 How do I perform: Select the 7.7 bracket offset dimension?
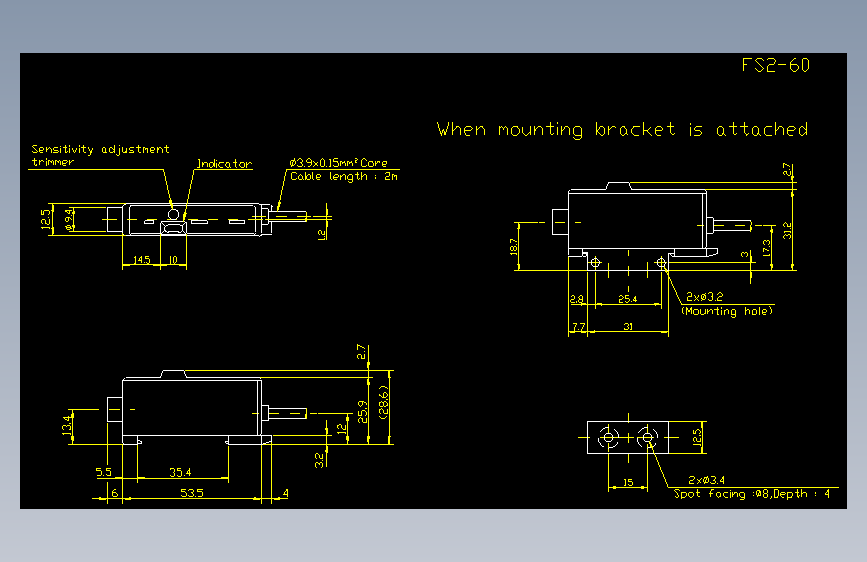[578, 327]
